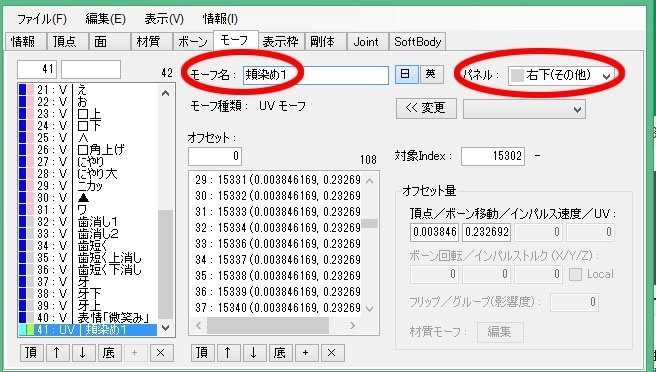Select morph row 37 牙

[88, 282]
